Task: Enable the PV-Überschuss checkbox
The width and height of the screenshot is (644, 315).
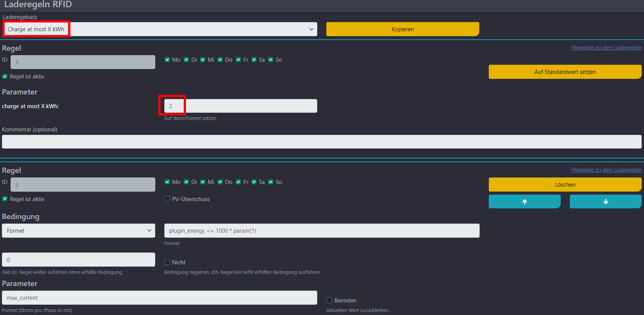Action: click(167, 199)
